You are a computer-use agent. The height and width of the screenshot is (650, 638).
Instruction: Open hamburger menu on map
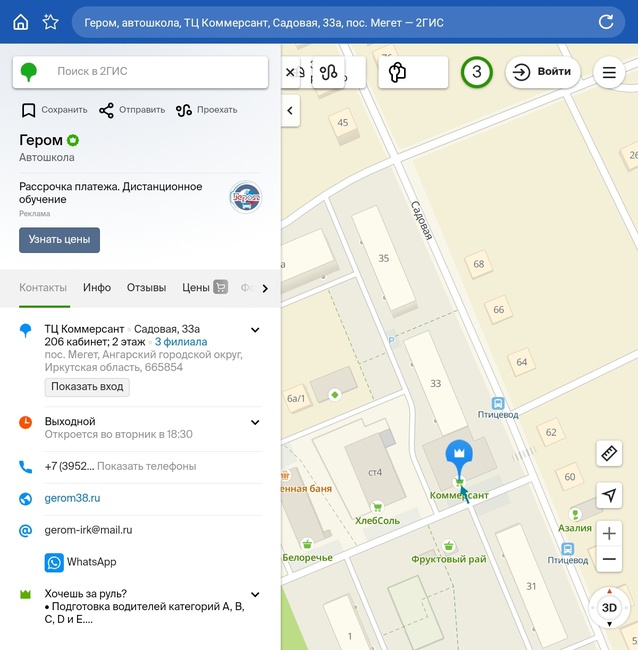point(609,73)
